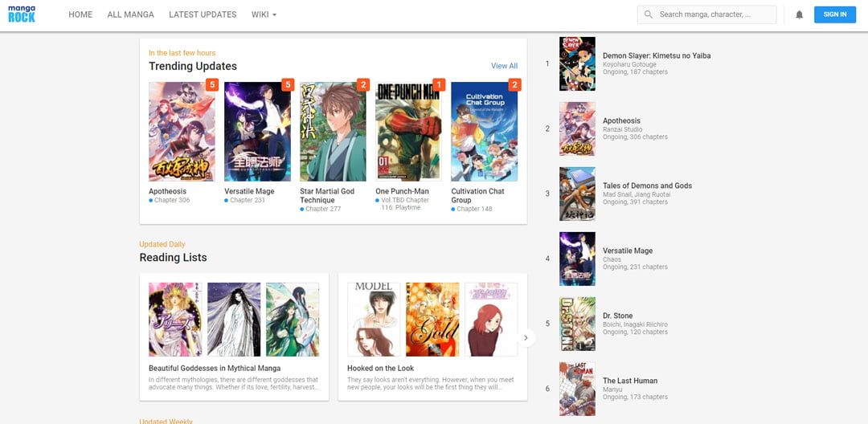Open The Last Human cover thumbnail
Screen dimensions: 868x424
(577, 389)
